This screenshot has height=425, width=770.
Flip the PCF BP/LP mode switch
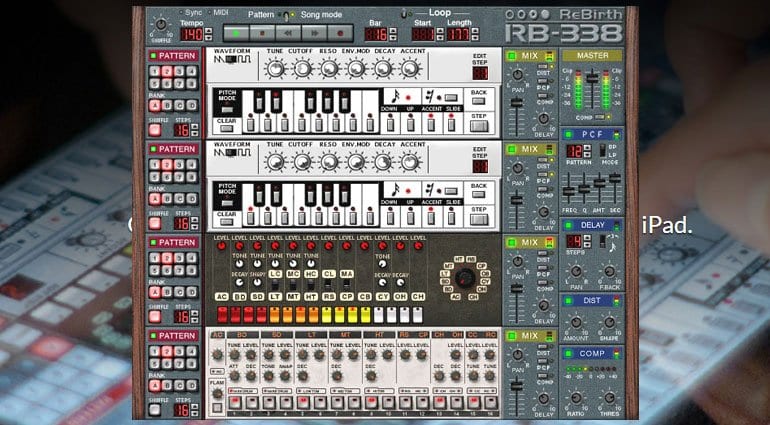pyautogui.click(x=602, y=151)
